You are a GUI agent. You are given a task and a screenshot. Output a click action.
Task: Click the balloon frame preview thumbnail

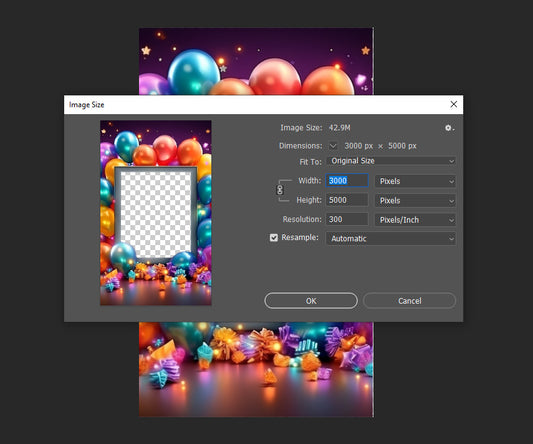click(x=156, y=212)
